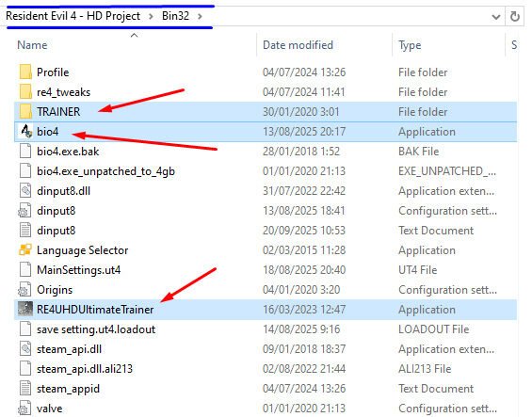Select the steam_appid file name
Screen dimensions: 532x417
[68, 389]
